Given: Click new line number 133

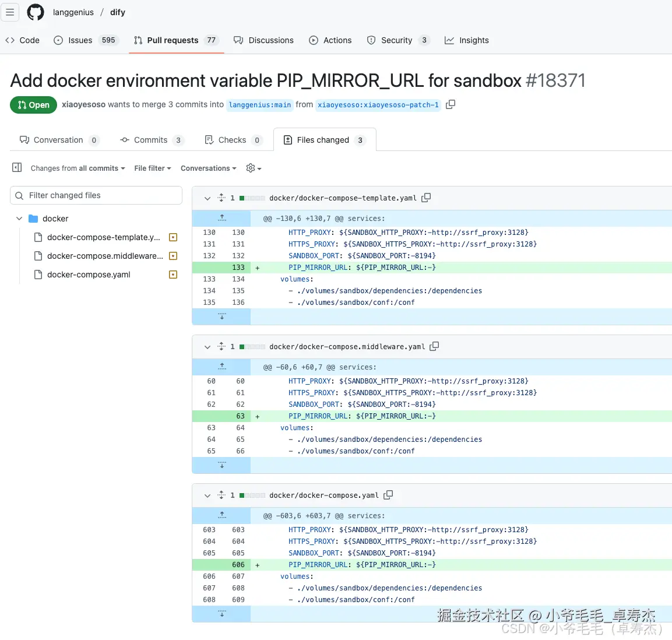Looking at the screenshot, I should click(238, 268).
